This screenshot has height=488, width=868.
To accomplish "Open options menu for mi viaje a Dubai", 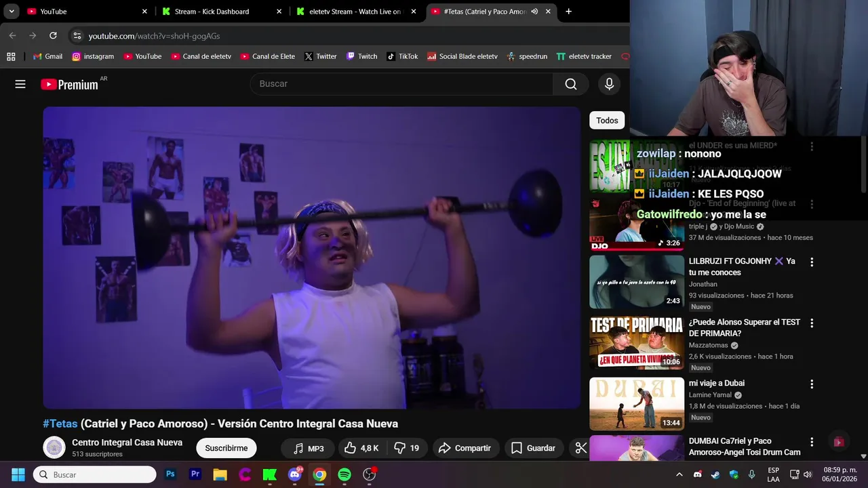I will coord(812,384).
